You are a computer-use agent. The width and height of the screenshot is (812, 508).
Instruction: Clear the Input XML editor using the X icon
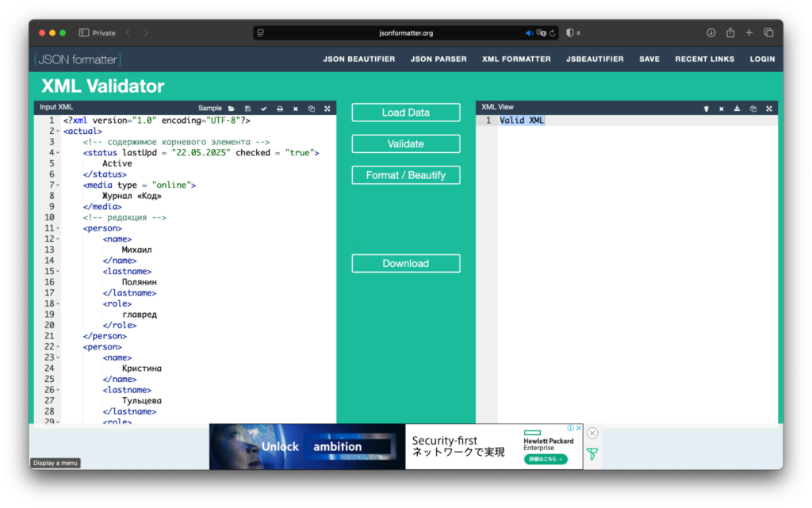(296, 109)
